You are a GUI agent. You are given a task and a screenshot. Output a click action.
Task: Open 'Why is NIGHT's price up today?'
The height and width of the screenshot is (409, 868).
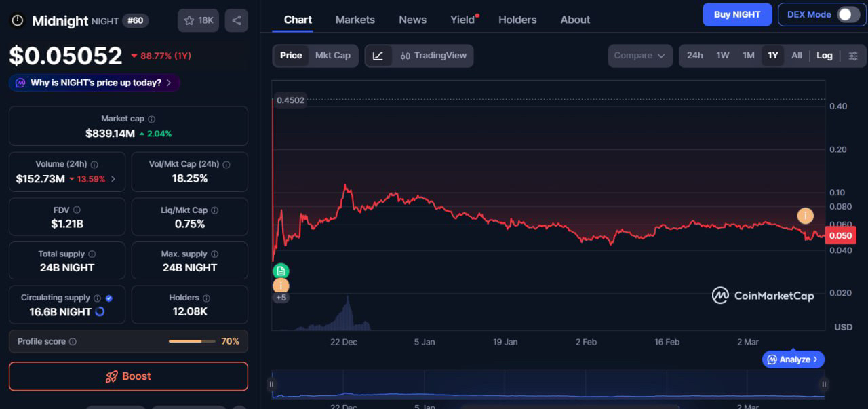[94, 83]
